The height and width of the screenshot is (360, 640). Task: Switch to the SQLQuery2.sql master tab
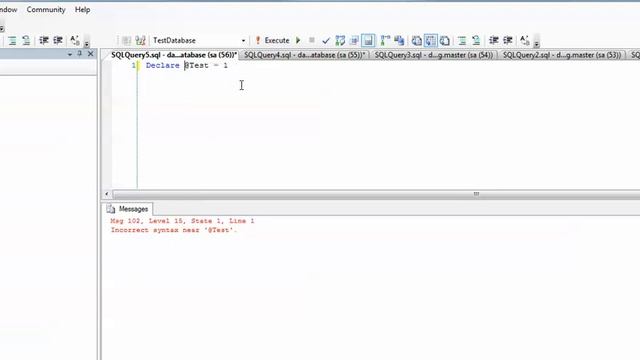point(562,55)
